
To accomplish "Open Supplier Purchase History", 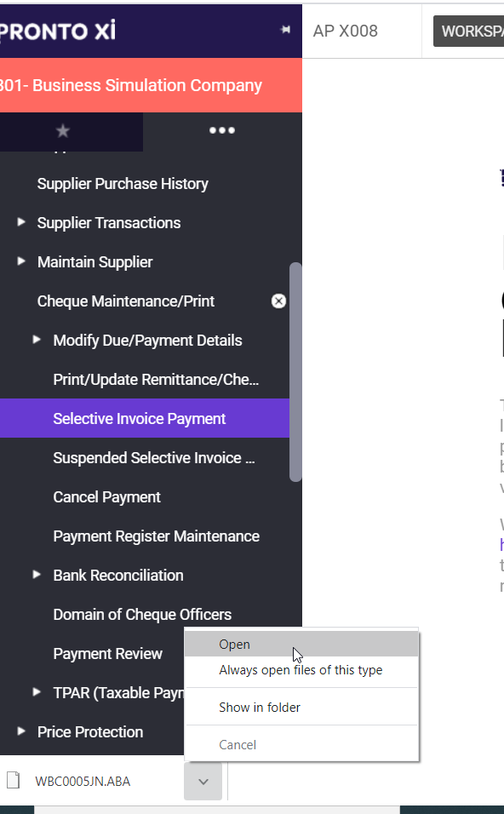I will 123,184.
